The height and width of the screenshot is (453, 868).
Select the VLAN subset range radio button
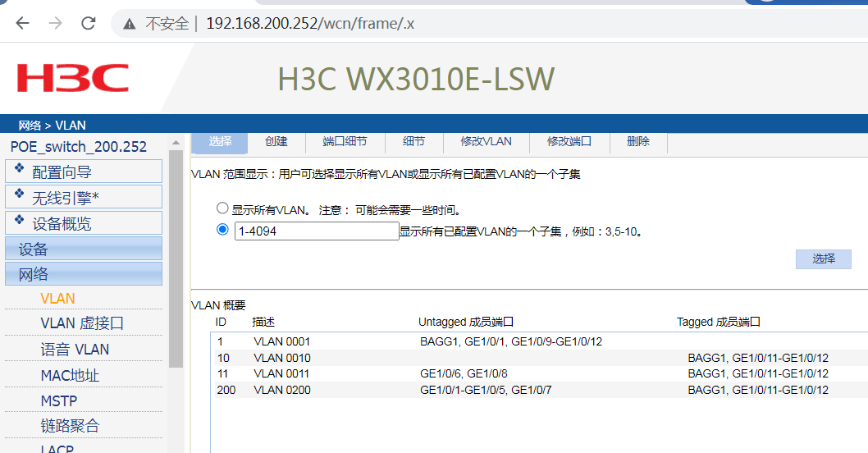(222, 229)
